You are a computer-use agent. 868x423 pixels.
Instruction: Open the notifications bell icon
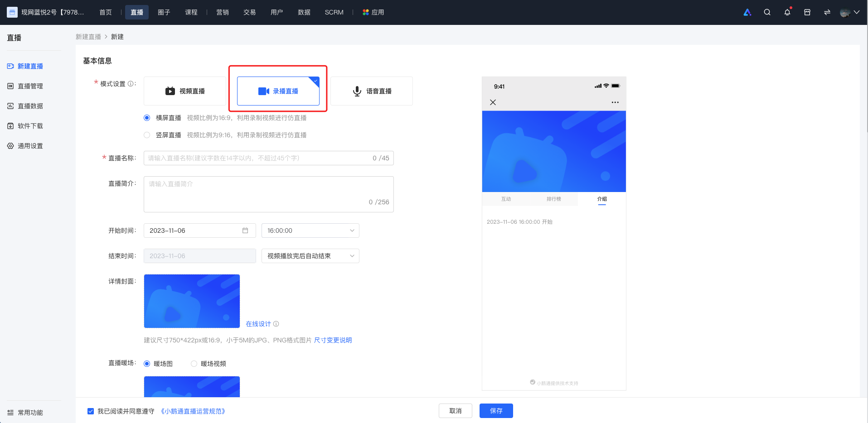tap(787, 12)
